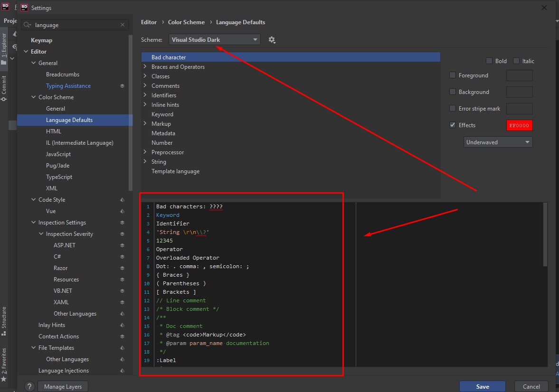Click the Error stripe mark color swatch
The width and height of the screenshot is (559, 392).
(x=519, y=109)
